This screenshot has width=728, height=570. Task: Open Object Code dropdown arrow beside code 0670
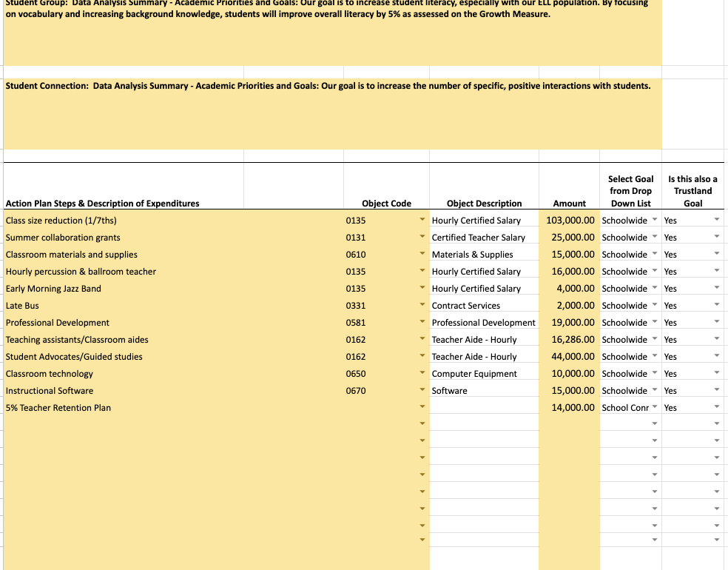tap(422, 389)
